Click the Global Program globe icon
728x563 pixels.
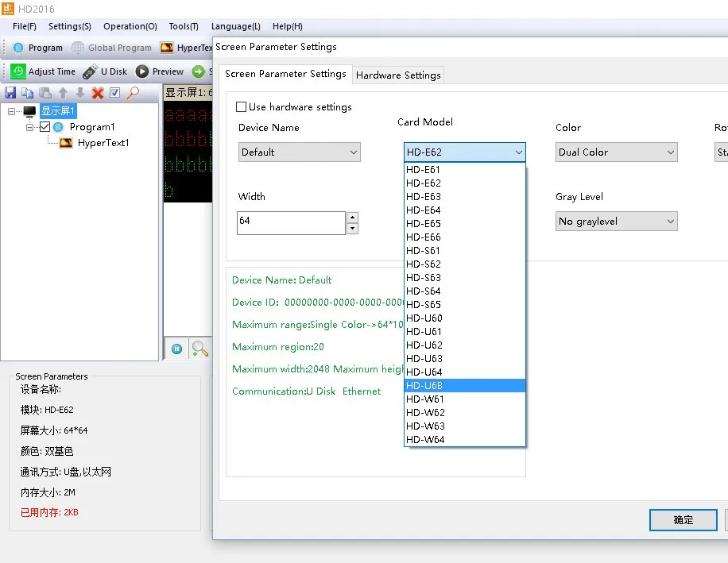tap(78, 48)
